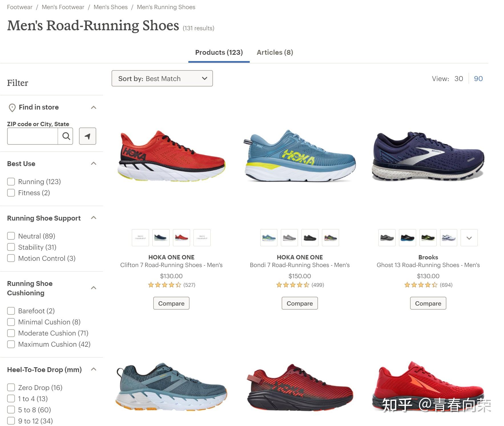This screenshot has width=504, height=426.
Task: Choose the multicolor Bondi 7 color thumbnail
Action: click(330, 237)
